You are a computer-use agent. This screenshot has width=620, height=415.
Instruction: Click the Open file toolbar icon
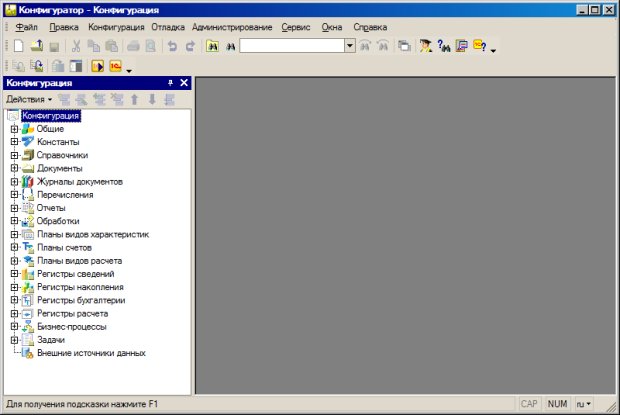coord(36,46)
